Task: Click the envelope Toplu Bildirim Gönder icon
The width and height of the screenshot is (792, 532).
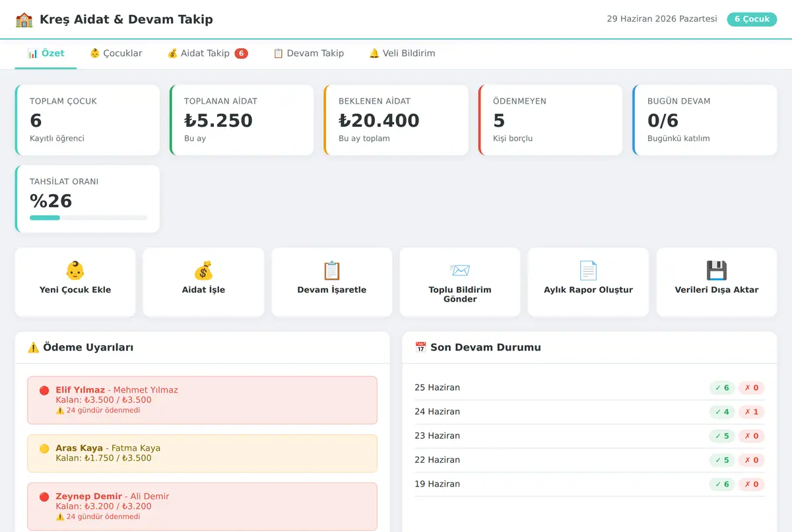Action: tap(460, 271)
